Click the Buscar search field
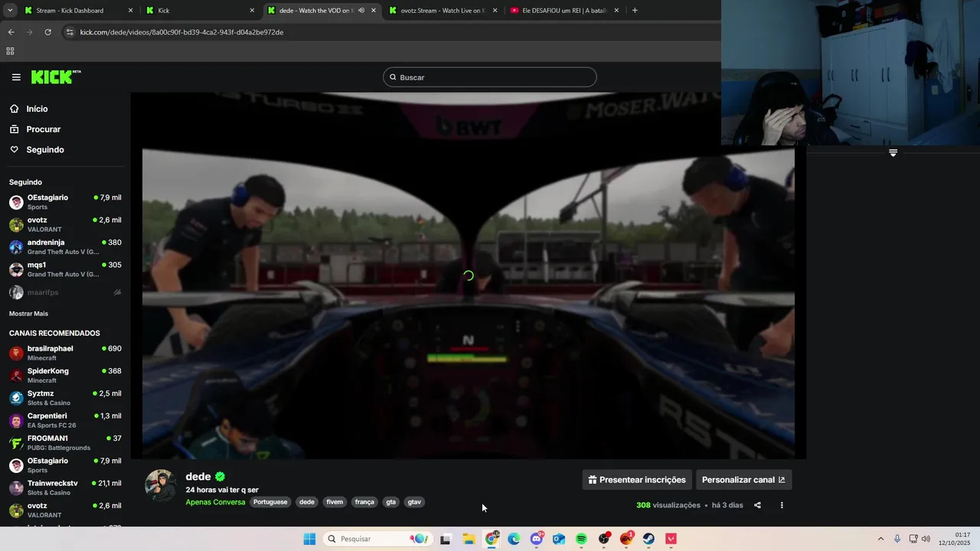 489,77
